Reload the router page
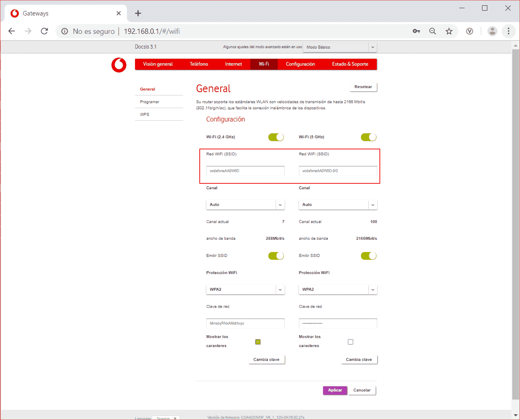The height and width of the screenshot is (420, 520). (x=44, y=31)
